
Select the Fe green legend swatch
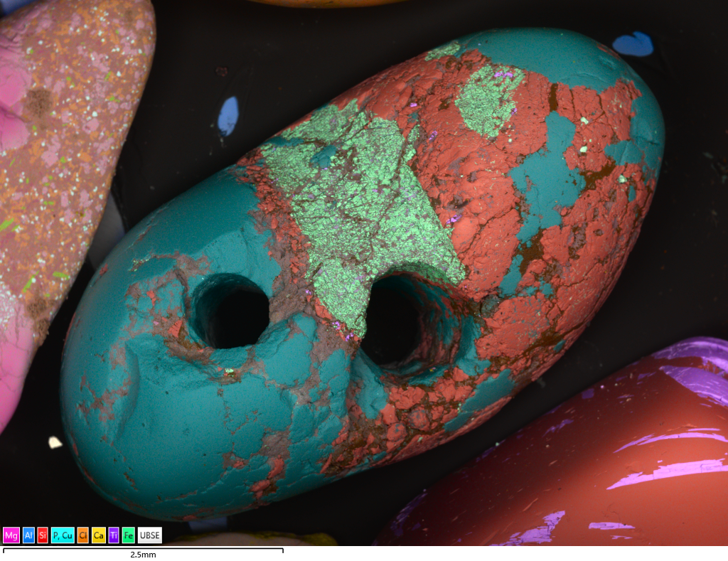(x=129, y=535)
